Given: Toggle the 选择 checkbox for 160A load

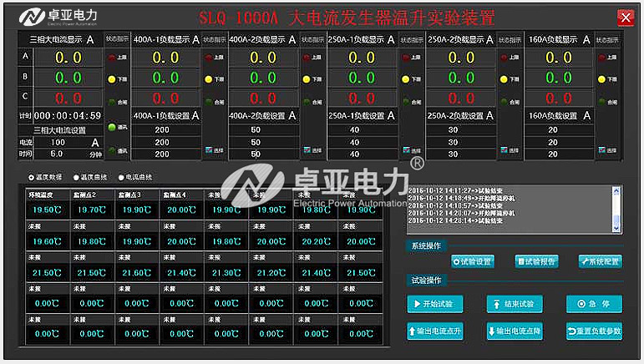Looking at the screenshot, I should point(602,150).
